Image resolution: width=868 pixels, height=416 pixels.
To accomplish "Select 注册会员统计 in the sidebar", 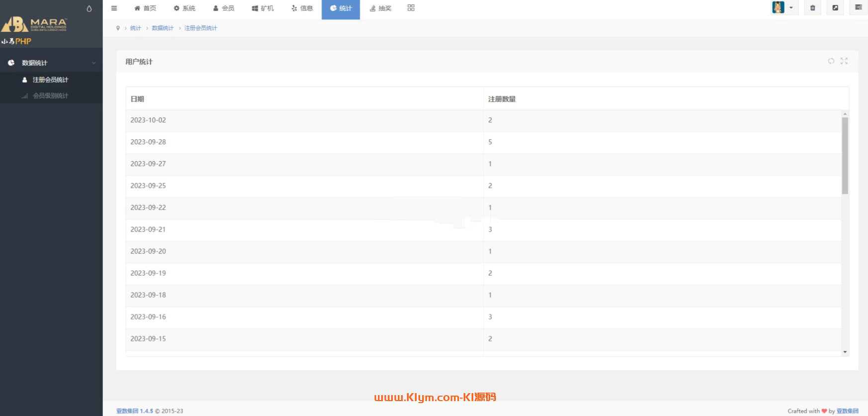I will pos(50,80).
